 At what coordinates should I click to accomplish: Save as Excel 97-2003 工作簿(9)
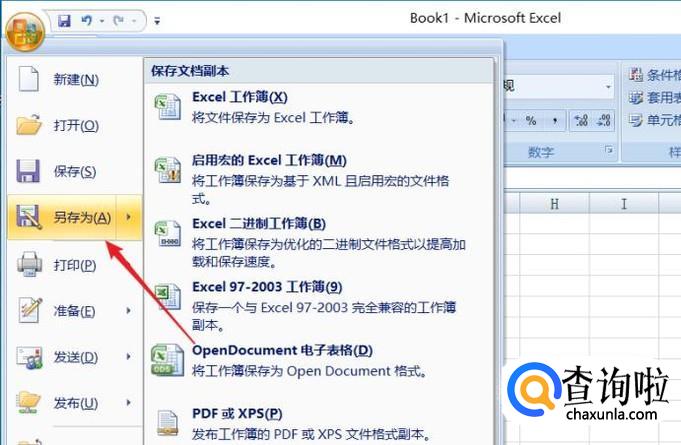point(319,306)
